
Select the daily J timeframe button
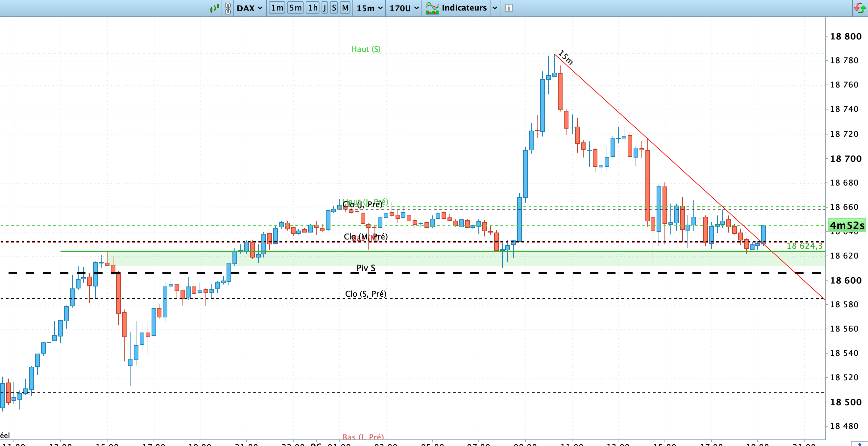[x=325, y=8]
